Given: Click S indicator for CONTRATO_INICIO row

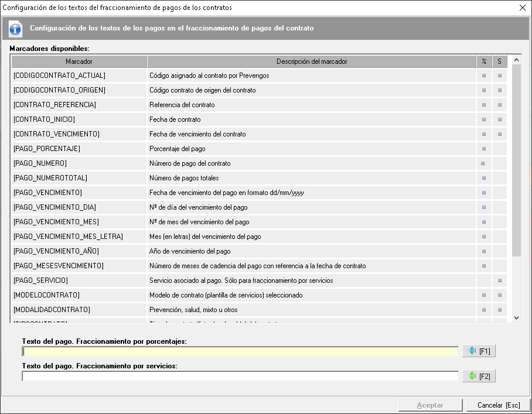Looking at the screenshot, I should click(500, 119).
